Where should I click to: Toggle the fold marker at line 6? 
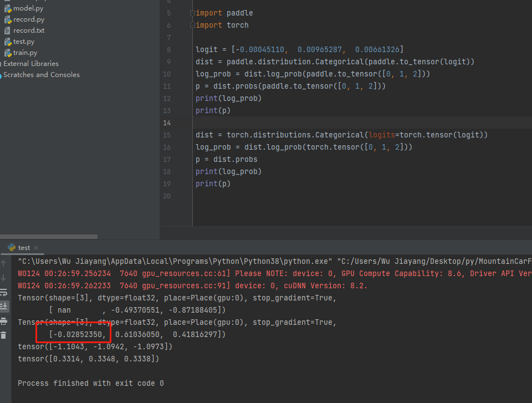(x=192, y=25)
